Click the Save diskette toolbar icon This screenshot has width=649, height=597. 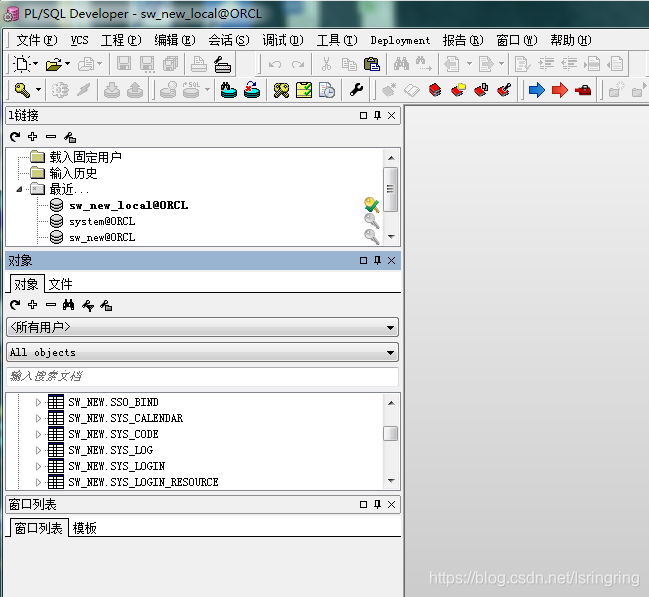point(124,64)
